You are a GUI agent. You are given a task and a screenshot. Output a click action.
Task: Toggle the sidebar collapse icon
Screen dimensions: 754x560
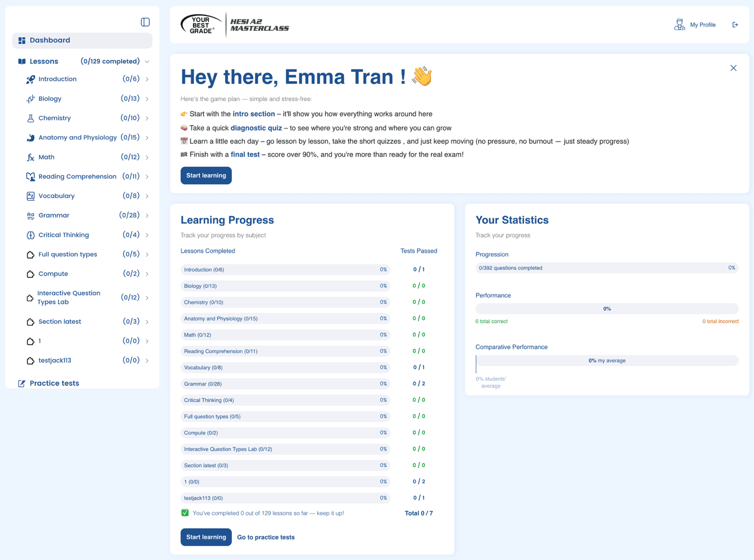click(145, 22)
